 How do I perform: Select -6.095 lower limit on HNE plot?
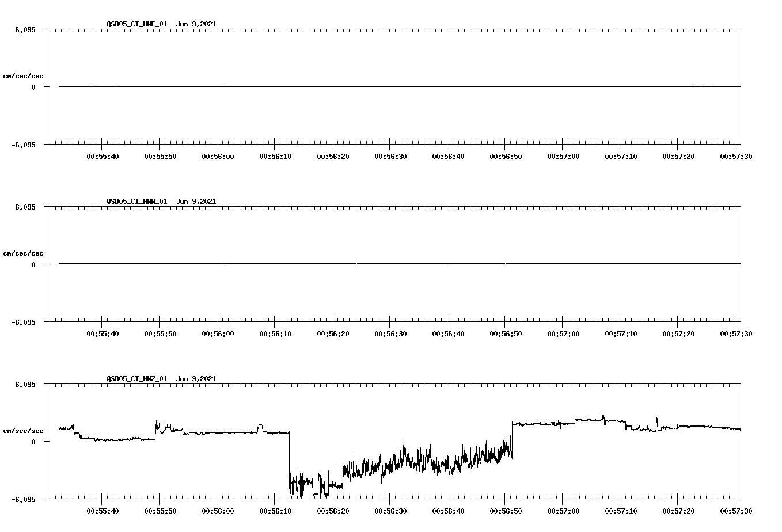[24, 145]
